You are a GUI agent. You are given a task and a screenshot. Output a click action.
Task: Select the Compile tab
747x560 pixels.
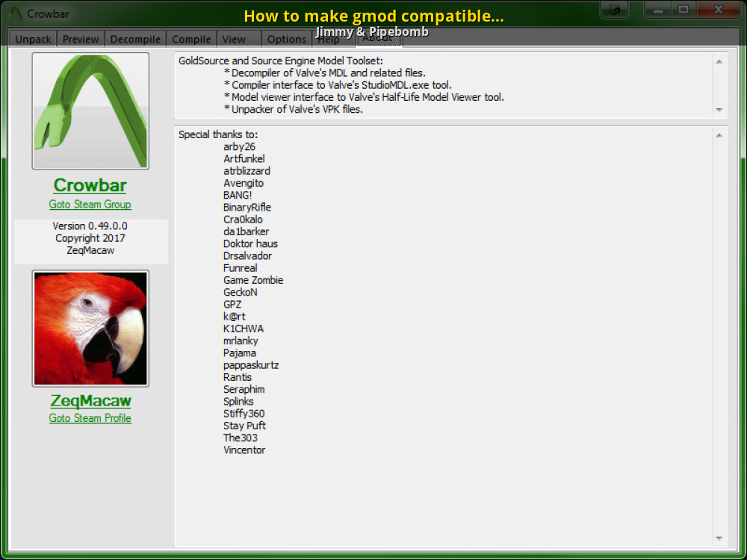point(191,40)
